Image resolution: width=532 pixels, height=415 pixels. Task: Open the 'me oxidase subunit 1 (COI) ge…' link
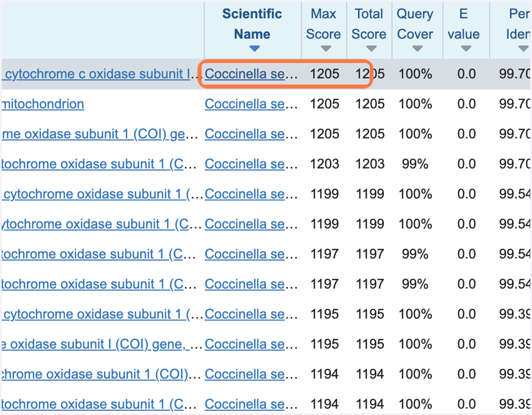point(93,134)
